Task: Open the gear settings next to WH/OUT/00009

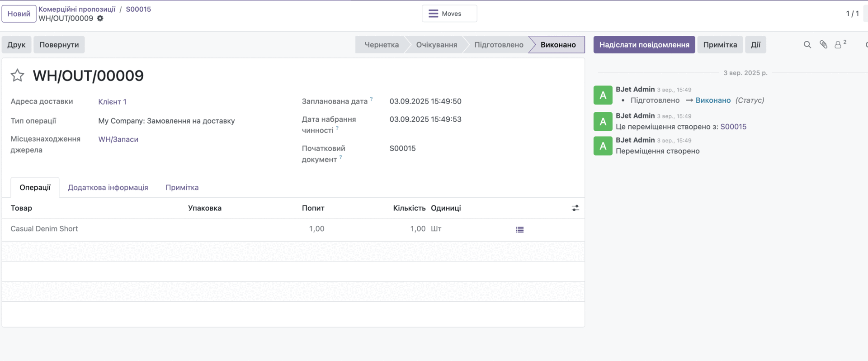Action: pyautogui.click(x=100, y=19)
